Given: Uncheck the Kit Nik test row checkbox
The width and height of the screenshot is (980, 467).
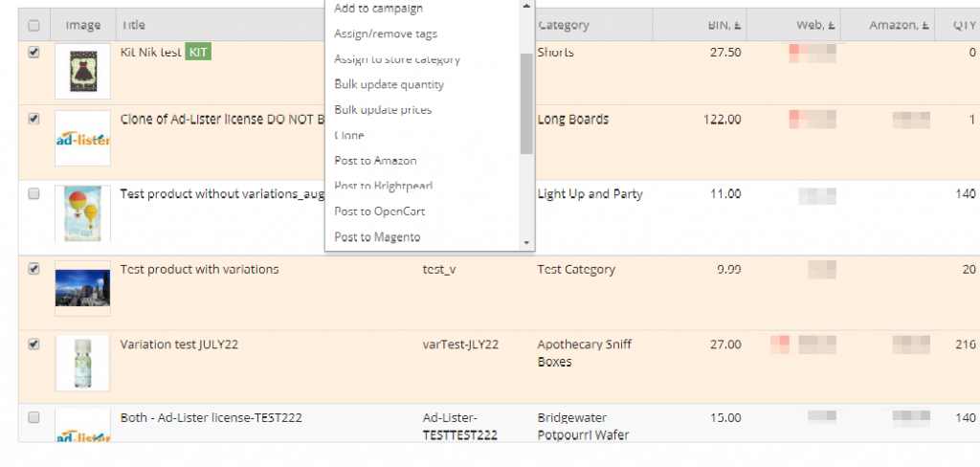Looking at the screenshot, I should pos(34,54).
